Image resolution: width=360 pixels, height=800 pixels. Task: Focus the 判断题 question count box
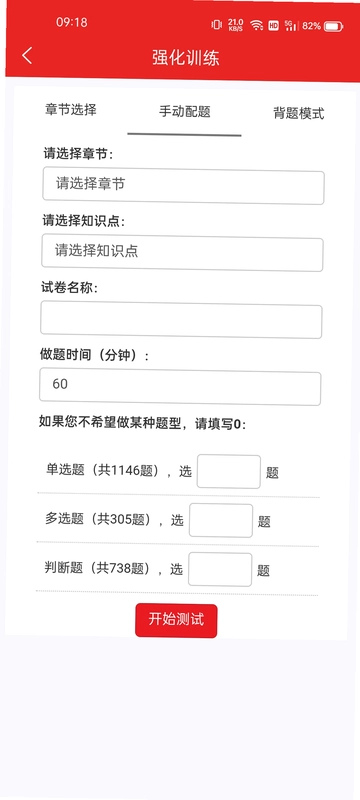[220, 569]
